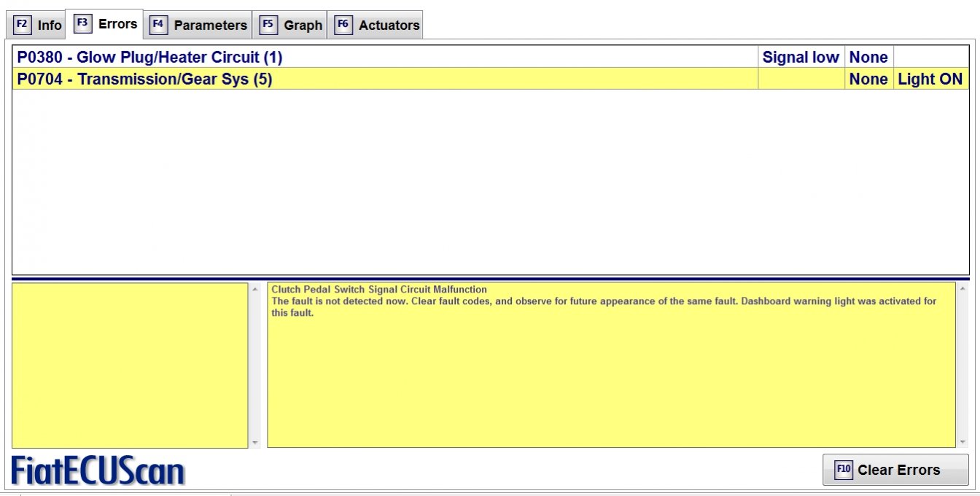Select the P0704 Transmission/Gear Sys error row
Screen dimensions: 980x496
click(x=145, y=79)
